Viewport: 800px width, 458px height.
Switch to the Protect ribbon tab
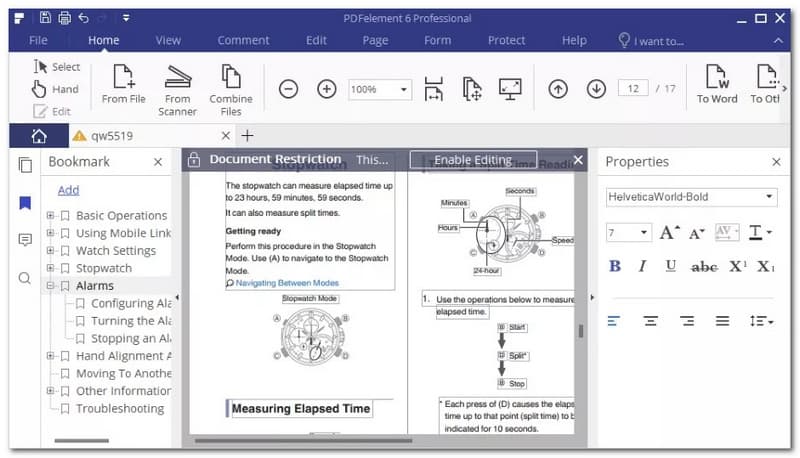pyautogui.click(x=506, y=40)
